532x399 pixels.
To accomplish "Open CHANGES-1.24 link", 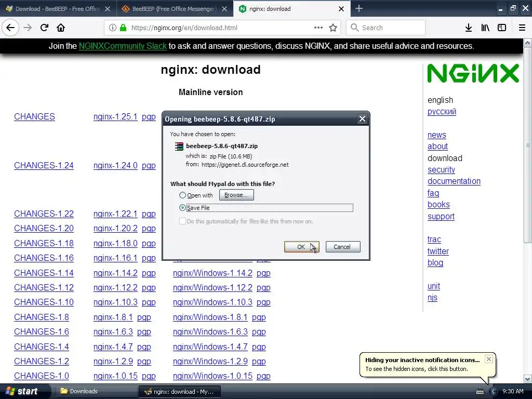I will pos(44,166).
